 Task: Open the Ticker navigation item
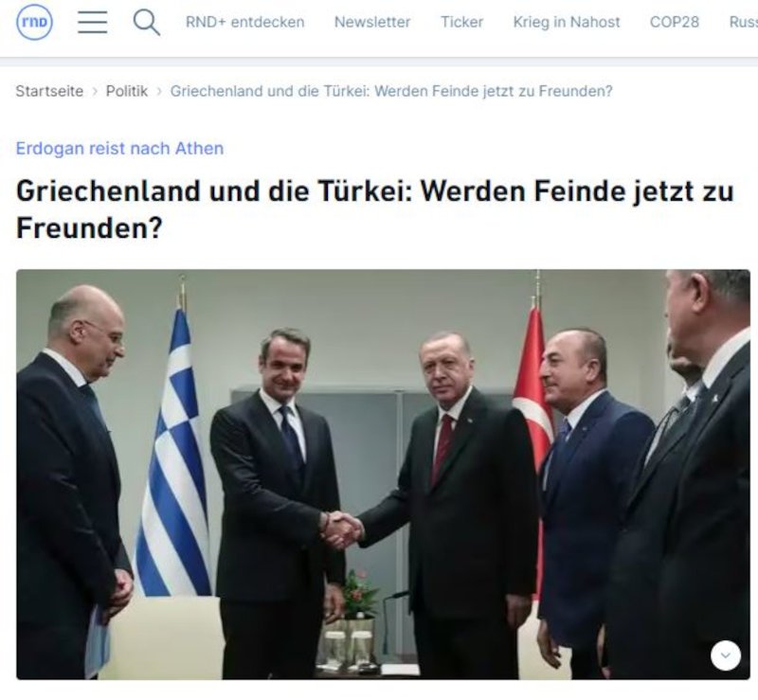[461, 22]
